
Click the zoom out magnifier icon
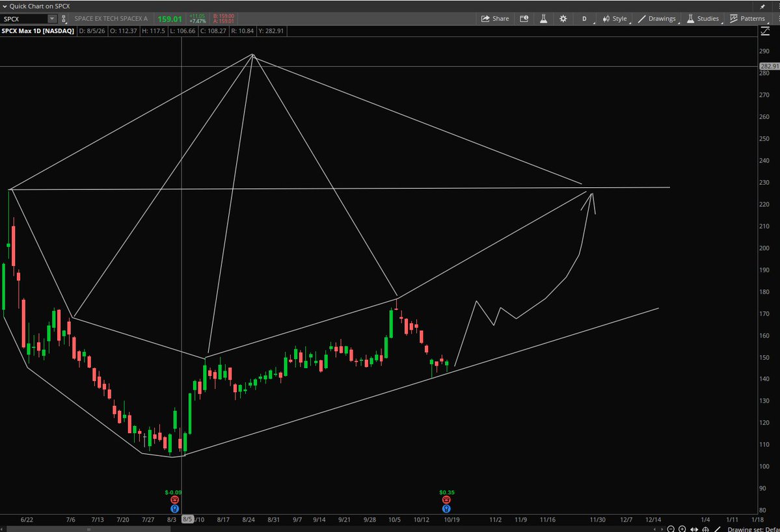671,529
